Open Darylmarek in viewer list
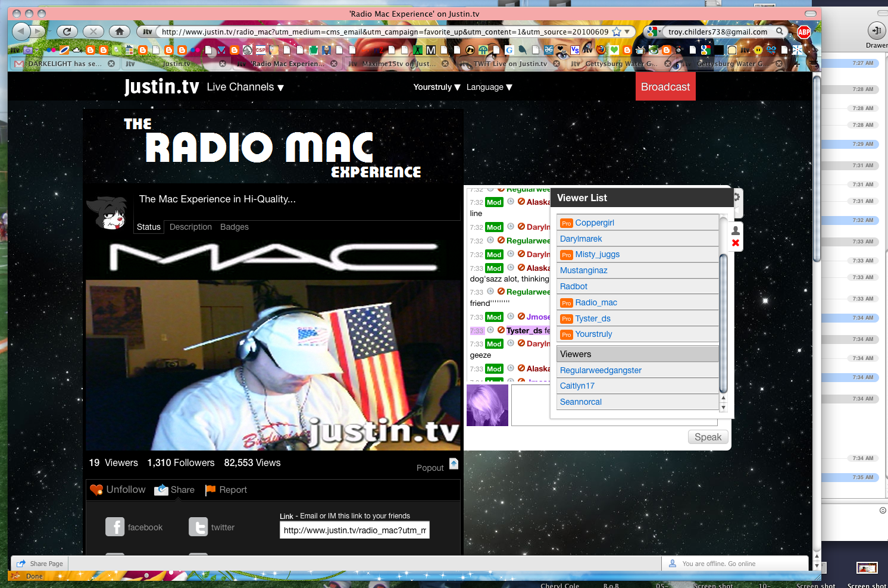Image resolution: width=888 pixels, height=588 pixels. point(581,239)
